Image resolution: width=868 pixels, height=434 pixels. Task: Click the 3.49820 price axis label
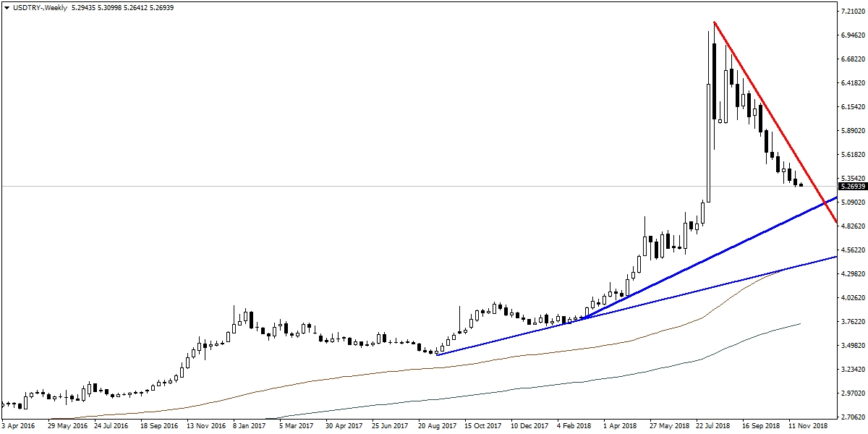coord(853,346)
